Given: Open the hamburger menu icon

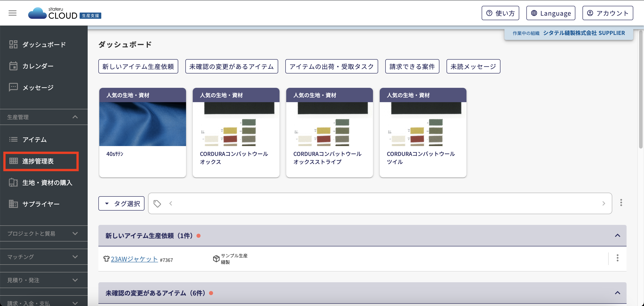Looking at the screenshot, I should pos(13,13).
